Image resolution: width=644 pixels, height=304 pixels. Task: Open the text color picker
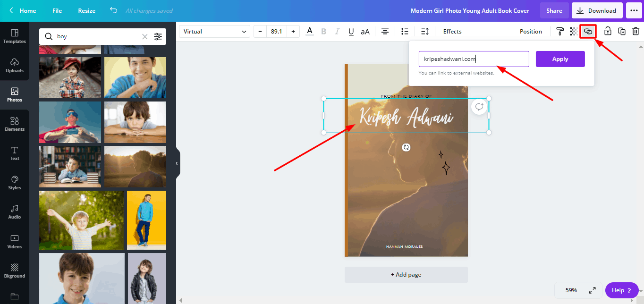point(310,32)
